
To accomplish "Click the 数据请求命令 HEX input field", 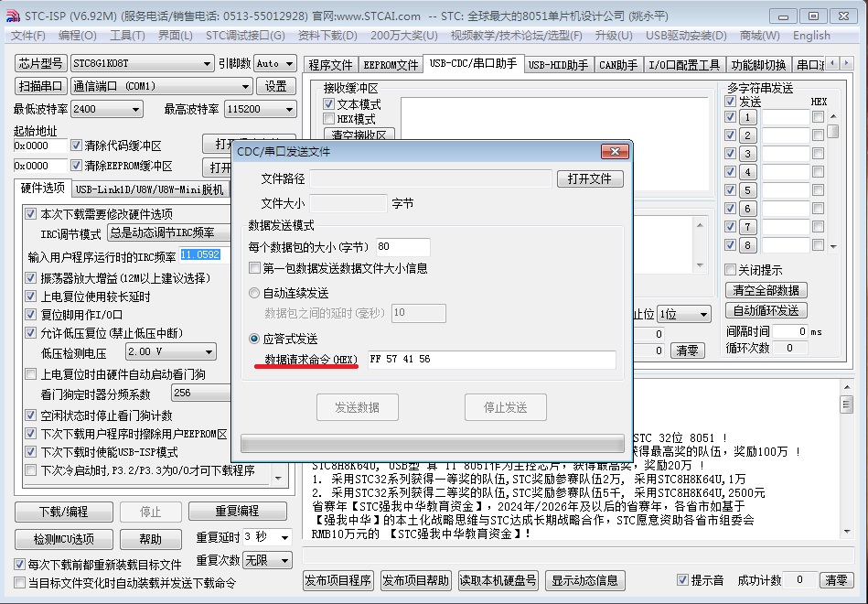I will [491, 359].
